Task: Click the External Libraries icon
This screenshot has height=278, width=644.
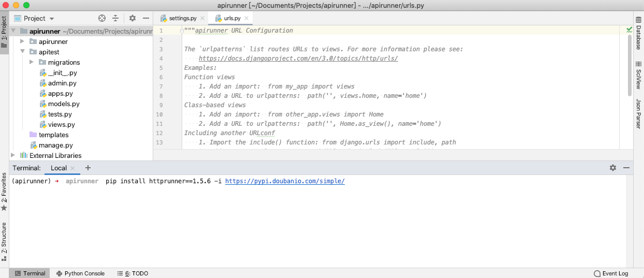Action: 23,155
